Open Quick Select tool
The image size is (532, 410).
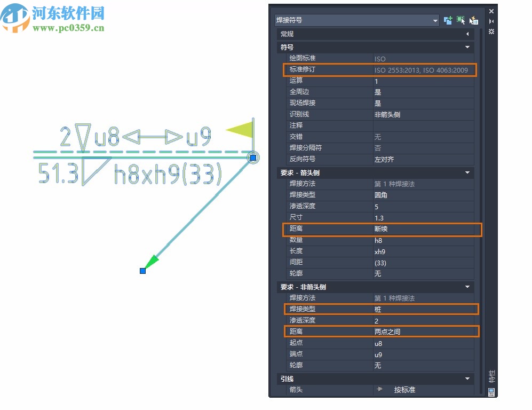tap(473, 20)
